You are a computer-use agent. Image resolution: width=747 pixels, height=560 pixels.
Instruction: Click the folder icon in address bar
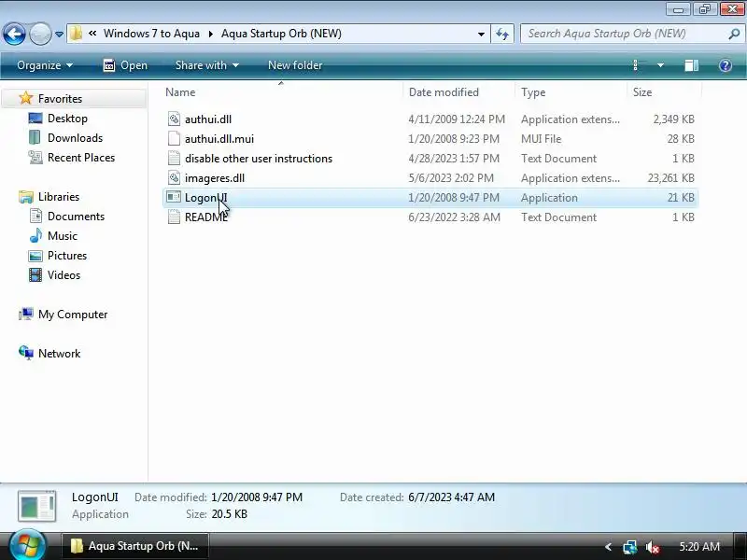click(76, 34)
